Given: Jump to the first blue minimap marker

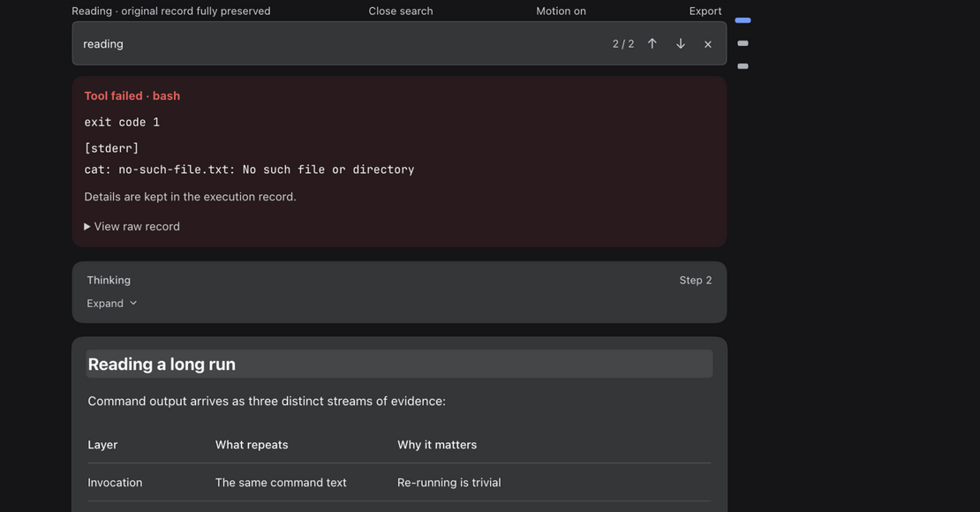Looking at the screenshot, I should 743,20.
